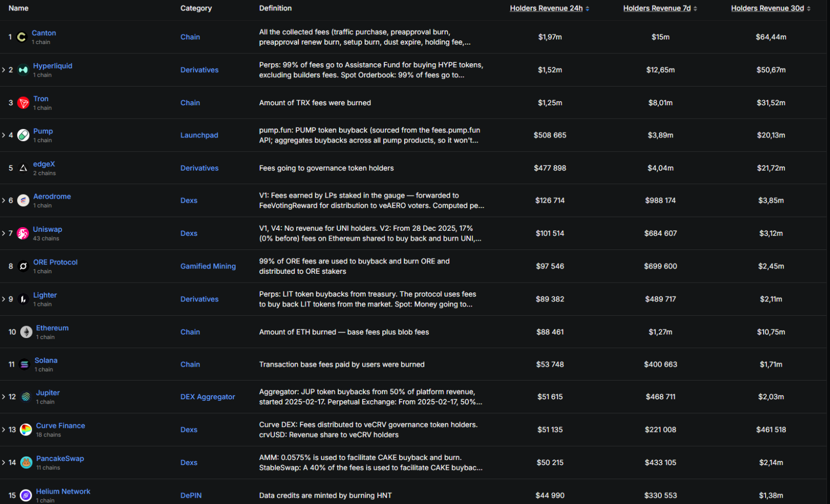Click the Solana logo icon
The height and width of the screenshot is (504, 830).
24,365
